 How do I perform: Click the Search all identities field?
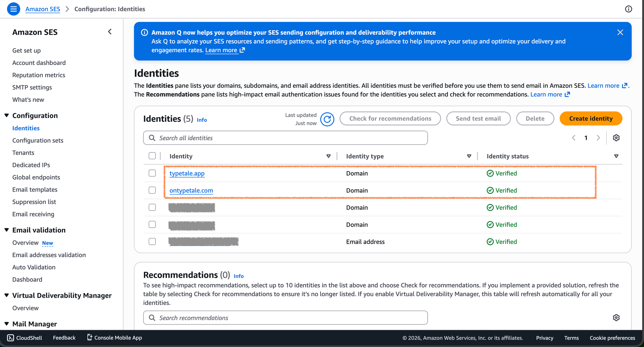[x=285, y=138]
